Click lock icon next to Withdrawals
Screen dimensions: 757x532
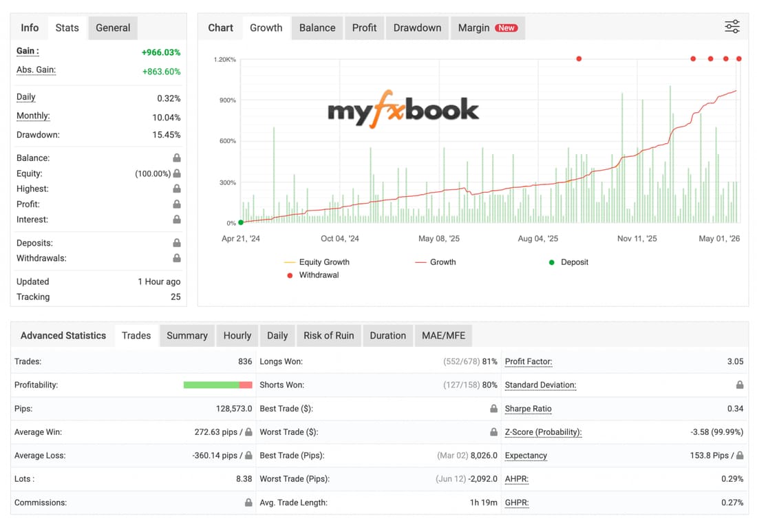pyautogui.click(x=177, y=258)
